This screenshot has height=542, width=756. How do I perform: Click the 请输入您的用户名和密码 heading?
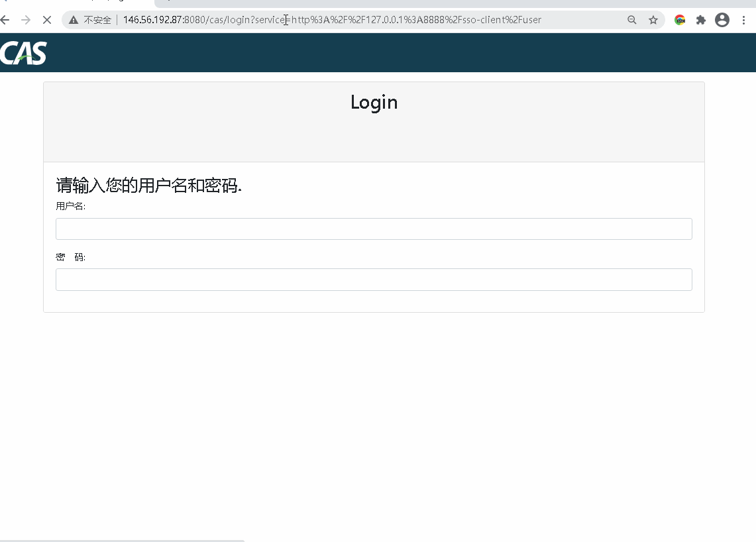coord(149,186)
